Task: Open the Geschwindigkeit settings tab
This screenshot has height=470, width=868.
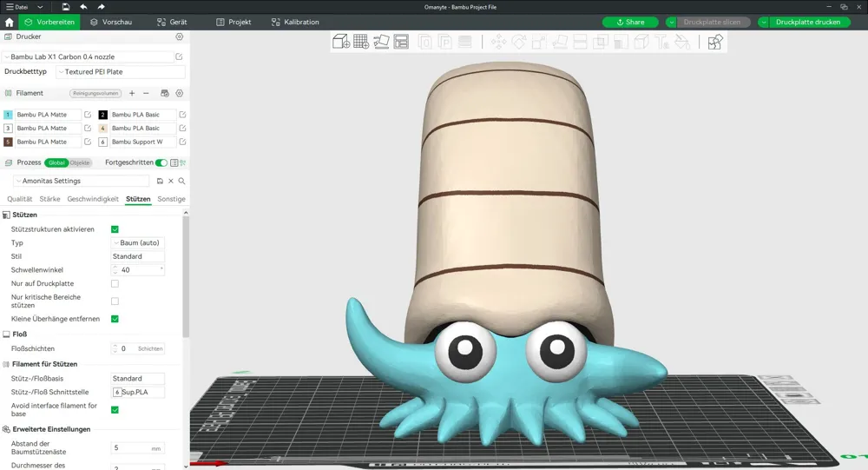Action: tap(93, 199)
